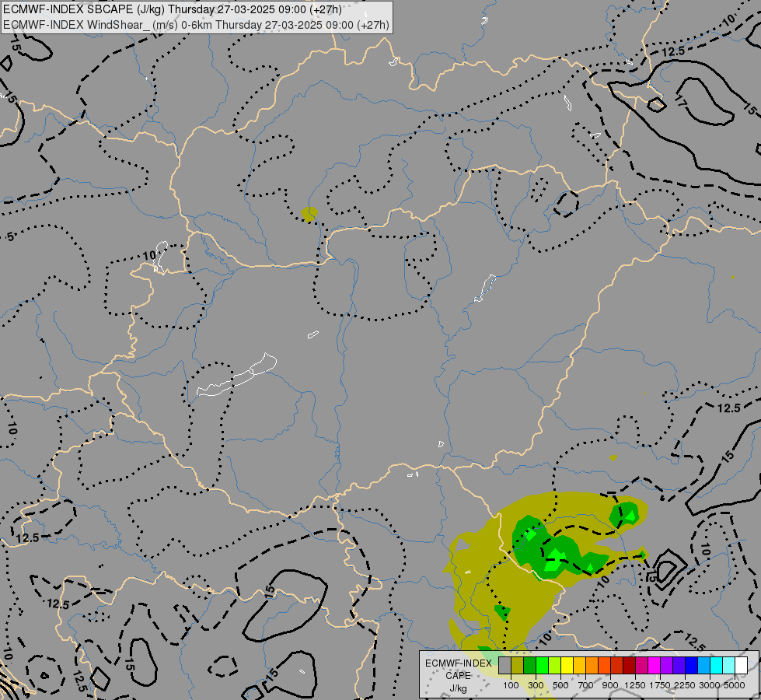Click the 5000 legend value
Image resolution: width=761 pixels, height=700 pixels.
pyautogui.click(x=735, y=685)
